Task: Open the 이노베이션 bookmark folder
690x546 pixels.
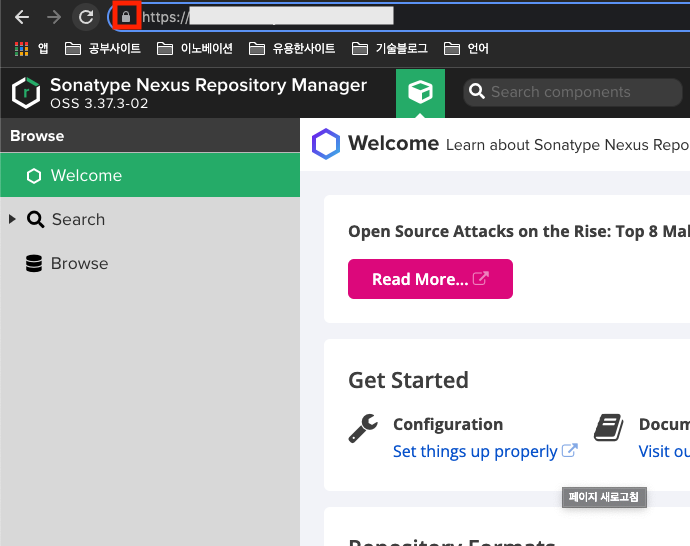Action: tap(195, 48)
